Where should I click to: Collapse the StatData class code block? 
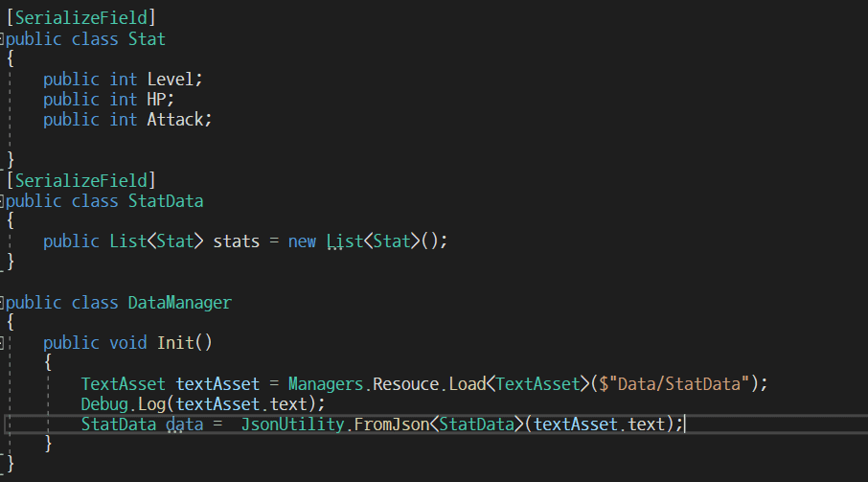click(4, 201)
